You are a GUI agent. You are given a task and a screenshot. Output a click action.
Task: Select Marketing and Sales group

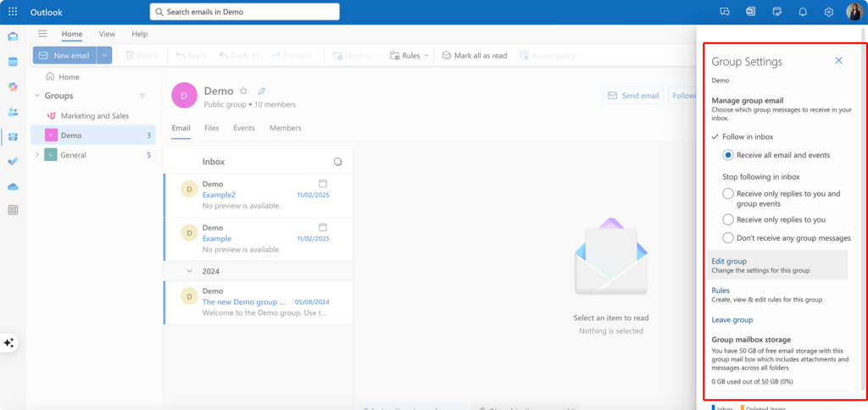tap(93, 116)
